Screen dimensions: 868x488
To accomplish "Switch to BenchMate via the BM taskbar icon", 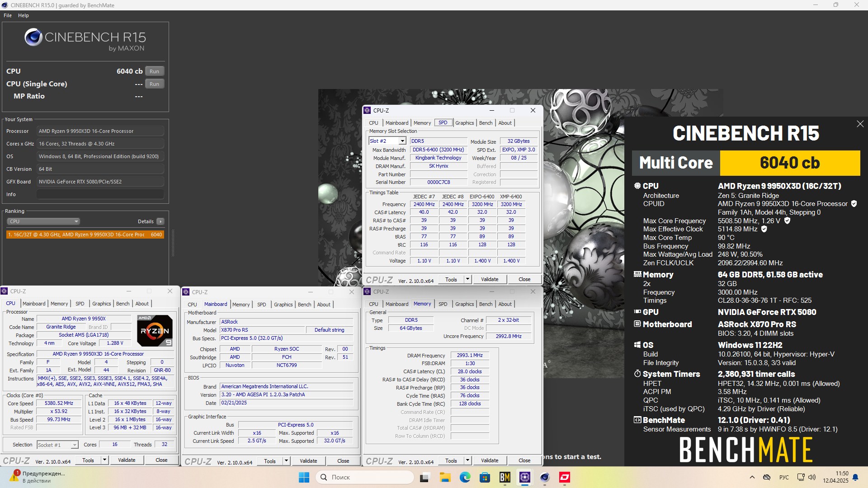I will point(505,477).
